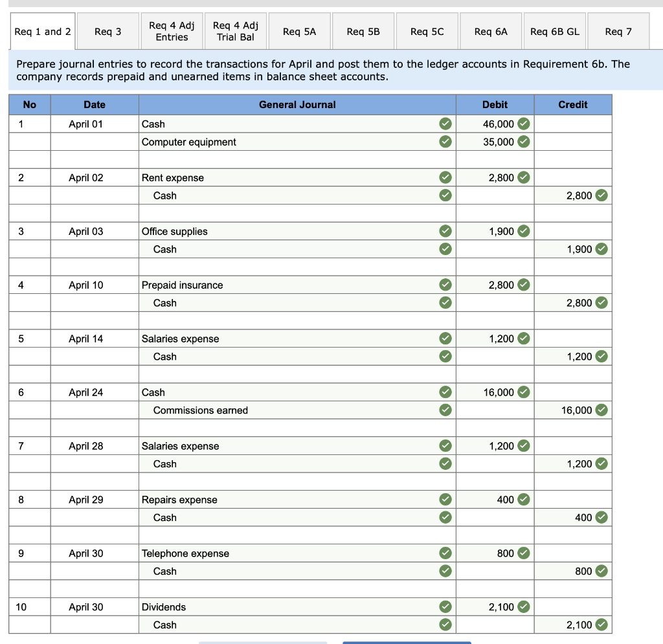Viewport: 663px width, 644px height.
Task: Click the checkmark beside the 800 debit
Action: (523, 553)
